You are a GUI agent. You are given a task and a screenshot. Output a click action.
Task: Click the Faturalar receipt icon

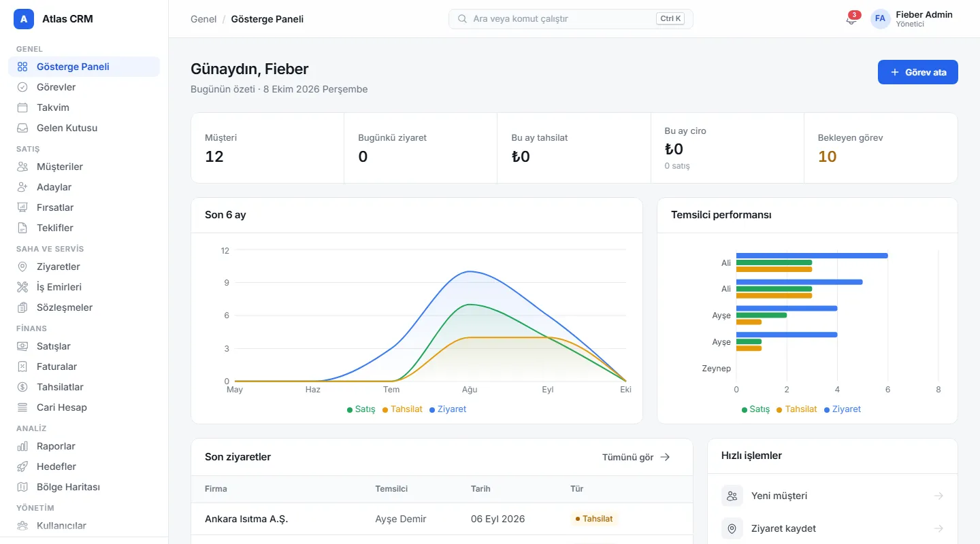click(22, 367)
